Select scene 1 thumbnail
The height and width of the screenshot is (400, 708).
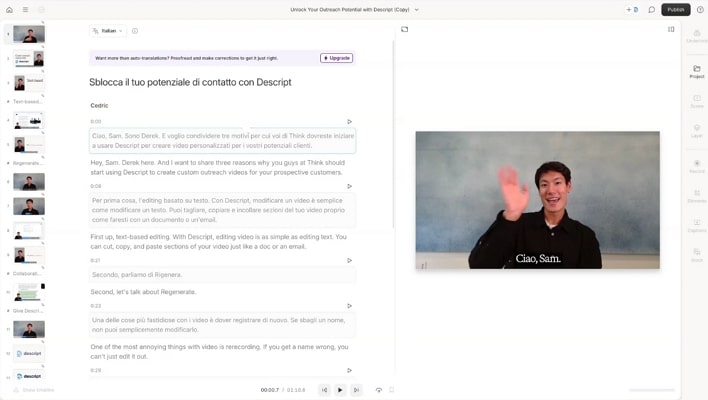[x=29, y=34]
